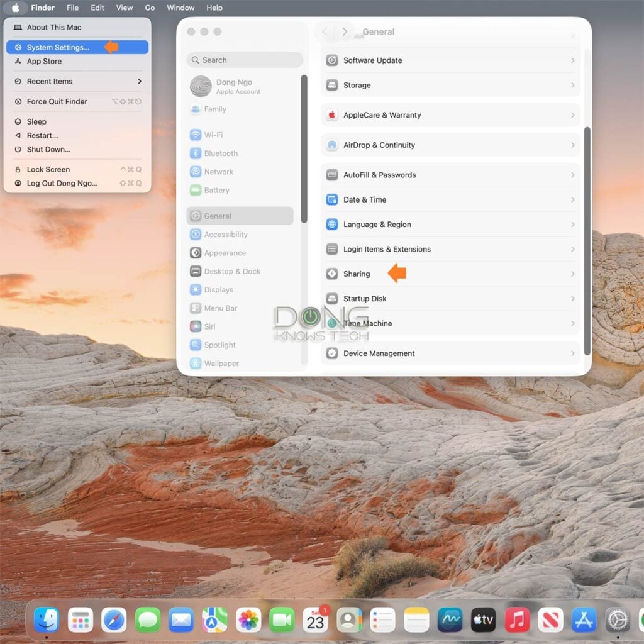Viewport: 644px width, 644px height.
Task: Open the Help menu
Action: click(x=214, y=8)
